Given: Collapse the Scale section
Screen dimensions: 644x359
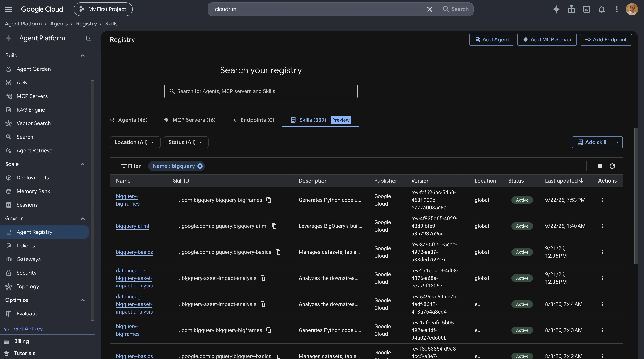Looking at the screenshot, I should click(x=83, y=164).
